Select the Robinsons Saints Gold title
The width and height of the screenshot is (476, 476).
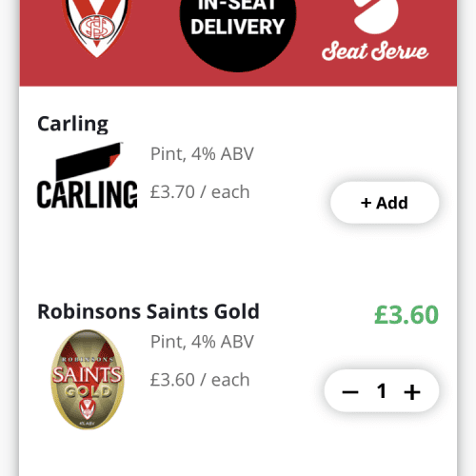click(x=149, y=311)
